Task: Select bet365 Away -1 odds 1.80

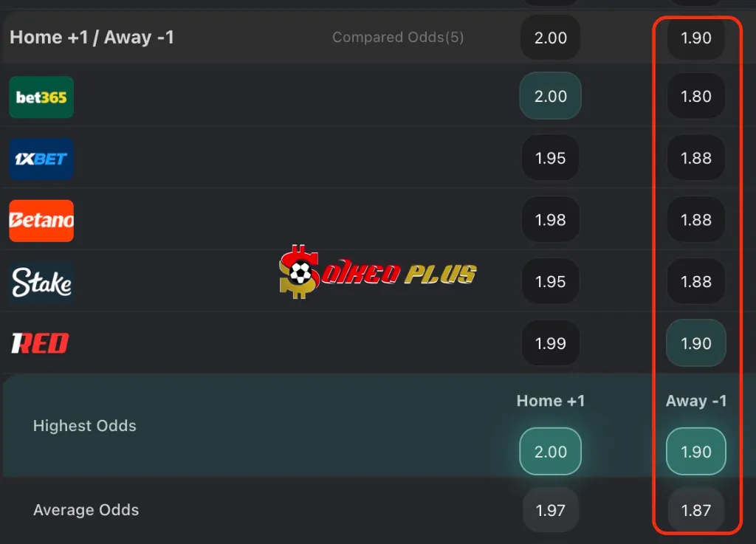Action: click(x=696, y=96)
